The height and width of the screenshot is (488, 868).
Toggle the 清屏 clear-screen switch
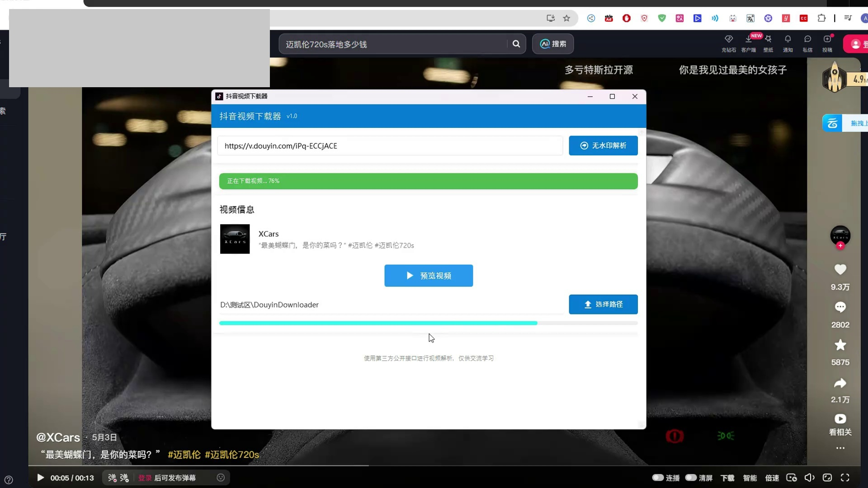(691, 478)
